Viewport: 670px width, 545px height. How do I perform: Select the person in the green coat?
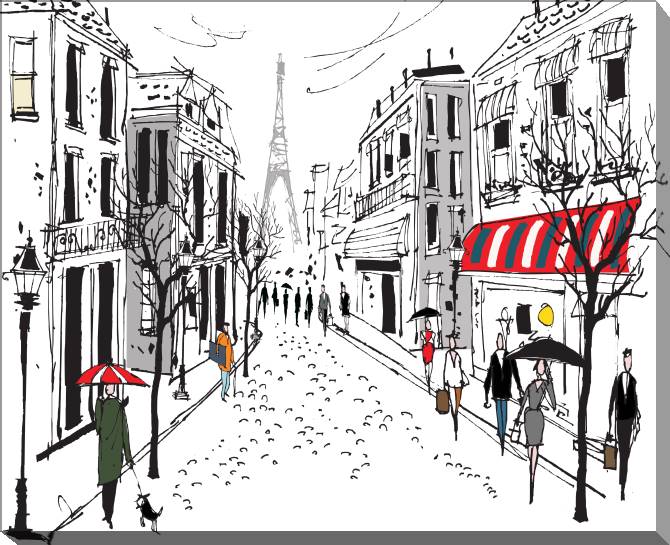click(x=112, y=456)
